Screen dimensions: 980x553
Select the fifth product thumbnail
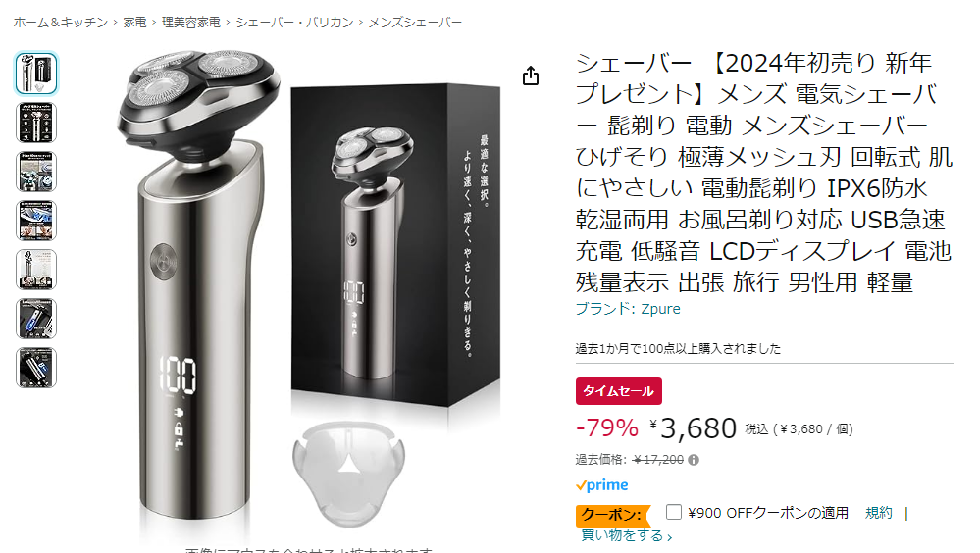point(36,270)
